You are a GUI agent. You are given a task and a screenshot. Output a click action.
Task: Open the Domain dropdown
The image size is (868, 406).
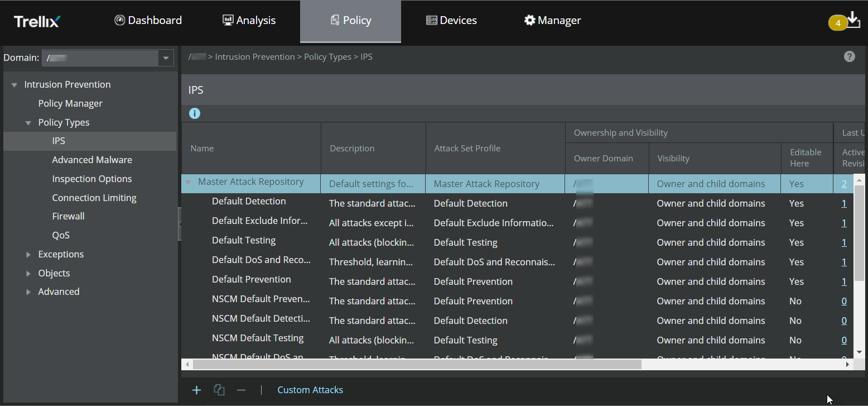click(x=166, y=58)
